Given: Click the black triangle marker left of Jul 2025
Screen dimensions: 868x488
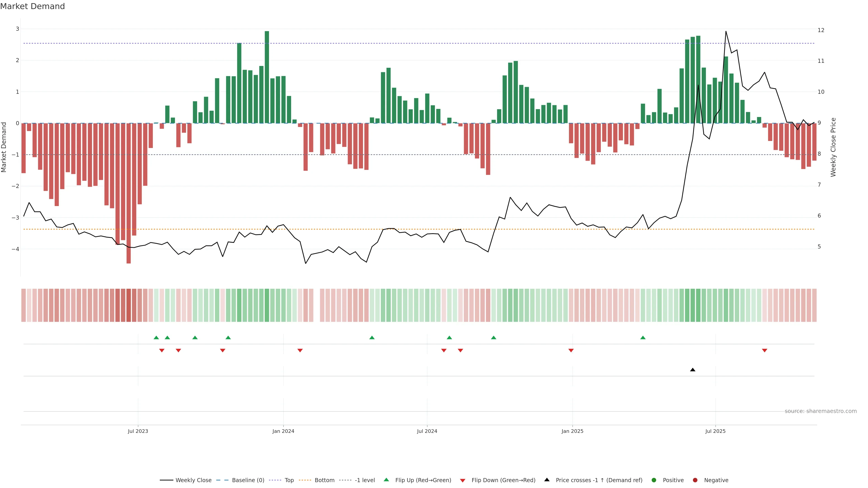Looking at the screenshot, I should click(692, 370).
